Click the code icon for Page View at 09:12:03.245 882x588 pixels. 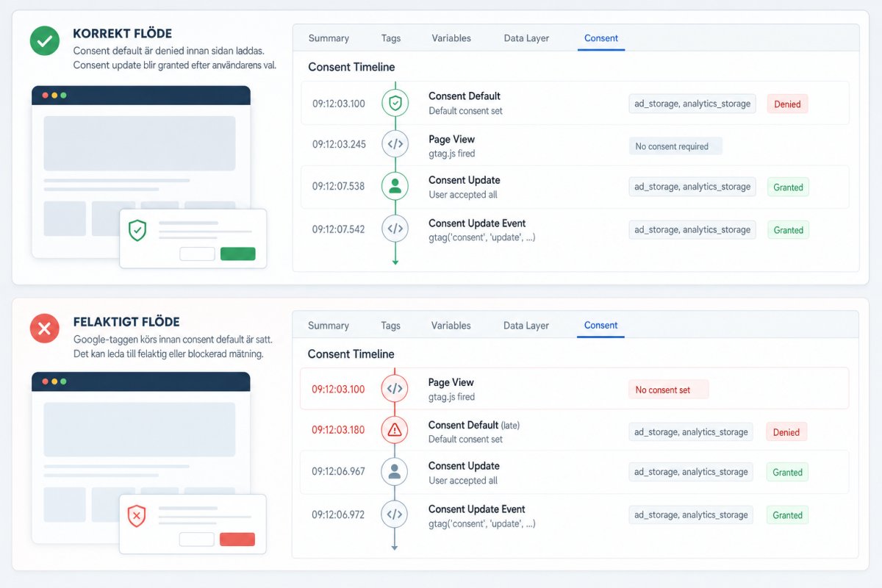click(395, 144)
